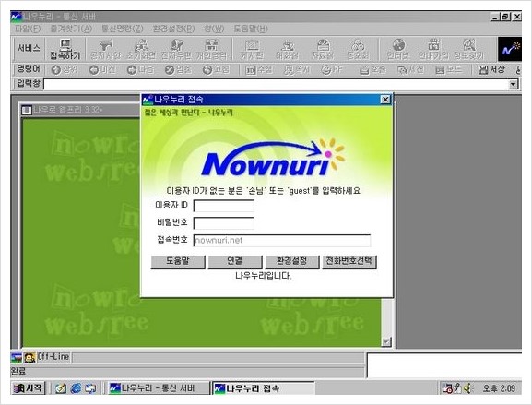Open the 환경설정(P) menu
This screenshot has height=405, width=532.
click(173, 29)
